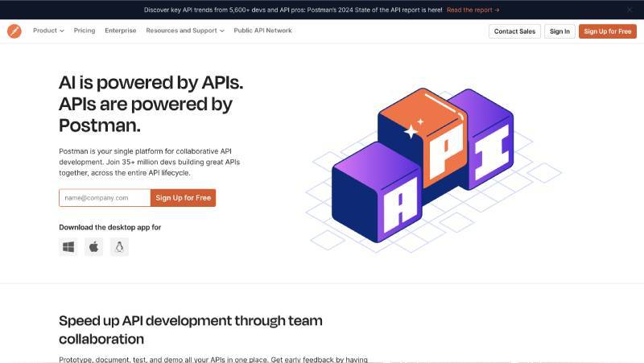Viewport: 644px width, 363px height.
Task: Click Sign Up for Free in header
Action: pyautogui.click(x=607, y=31)
